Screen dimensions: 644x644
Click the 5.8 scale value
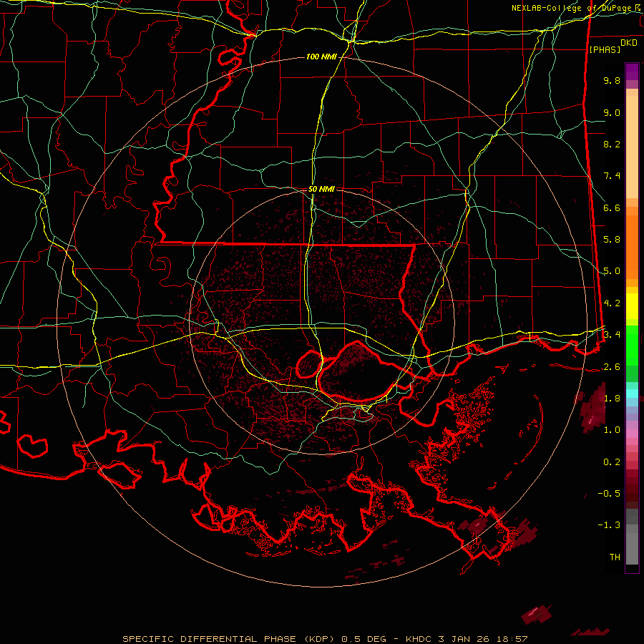pos(612,240)
